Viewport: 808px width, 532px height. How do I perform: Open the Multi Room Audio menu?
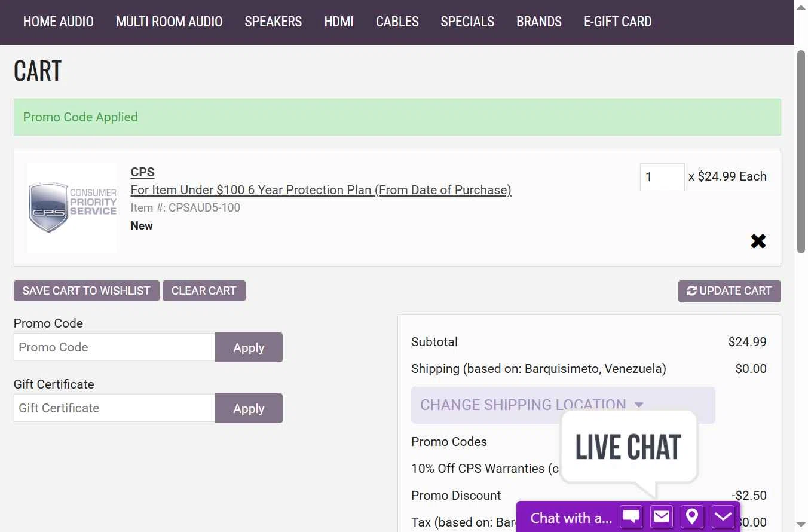(x=169, y=22)
